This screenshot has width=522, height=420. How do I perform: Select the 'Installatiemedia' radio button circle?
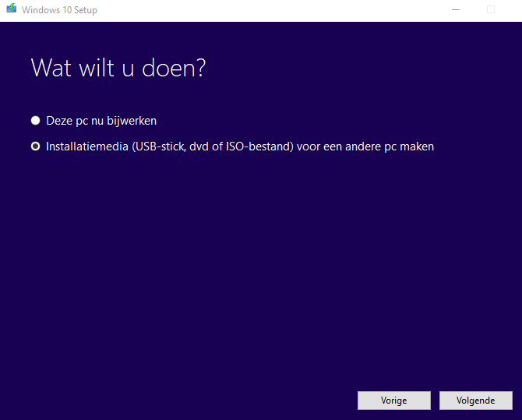(35, 146)
